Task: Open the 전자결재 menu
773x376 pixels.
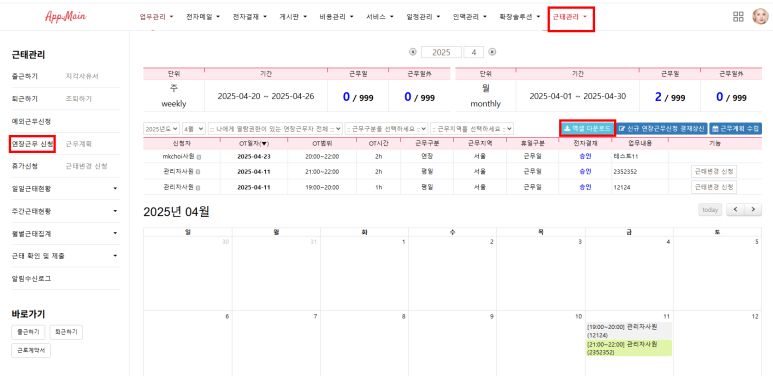Action: 249,16
